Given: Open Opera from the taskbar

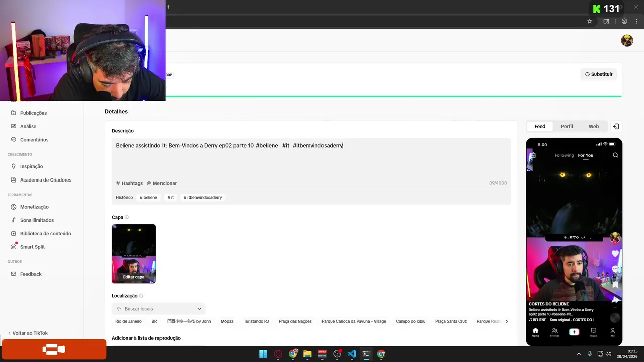Looking at the screenshot, I should click(278, 354).
